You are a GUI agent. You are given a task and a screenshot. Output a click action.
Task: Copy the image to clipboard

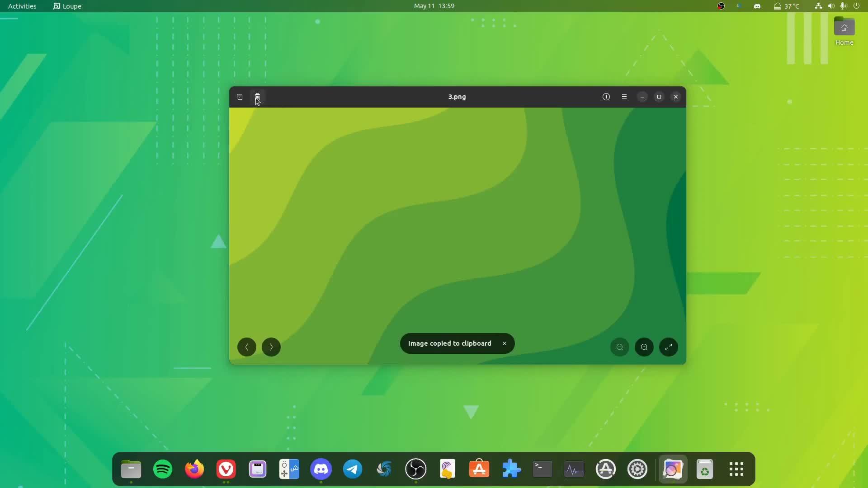tap(240, 97)
